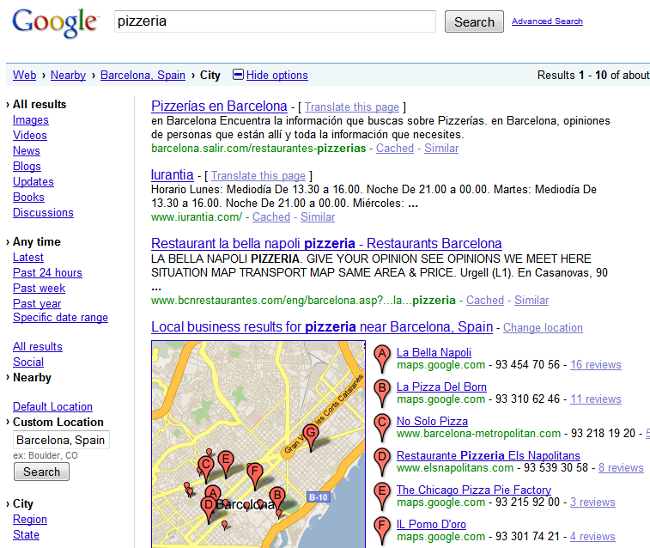650x548 pixels.
Task: Translate the Iurantia page
Action: (258, 176)
